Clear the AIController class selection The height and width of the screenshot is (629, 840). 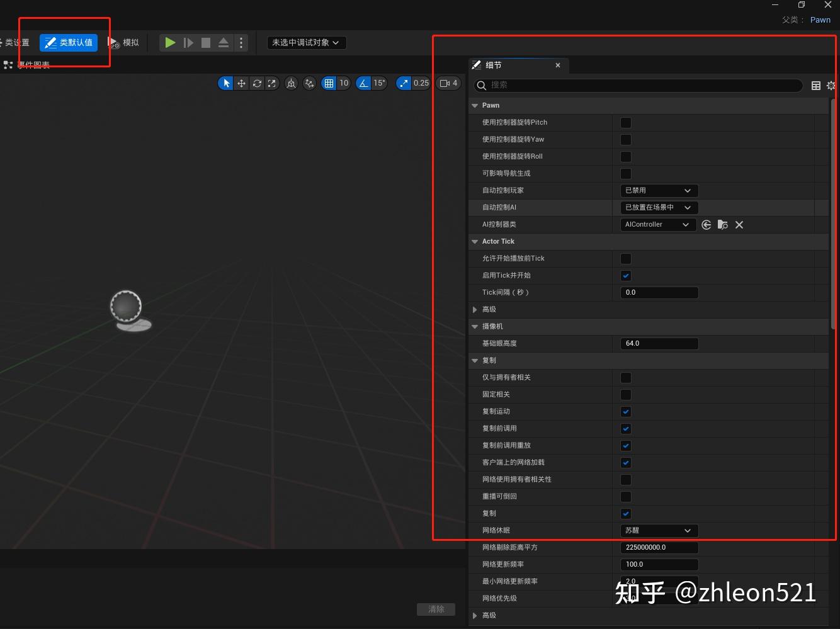click(739, 224)
